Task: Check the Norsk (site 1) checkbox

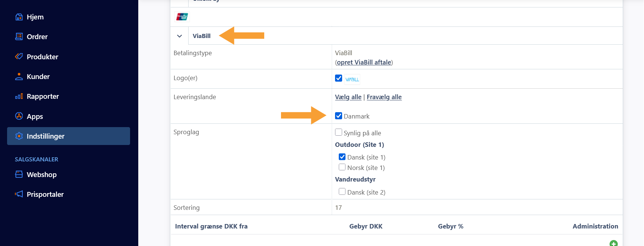Action: click(x=342, y=167)
